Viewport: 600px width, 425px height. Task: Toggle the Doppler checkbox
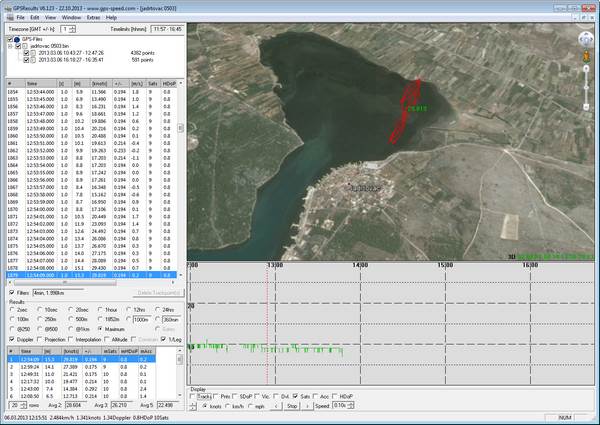(11, 341)
